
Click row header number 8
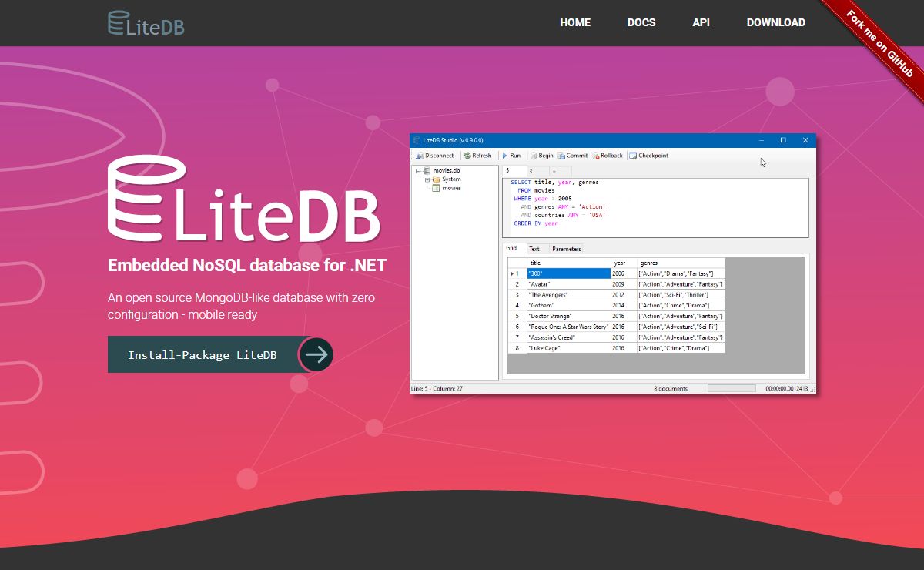(x=517, y=348)
